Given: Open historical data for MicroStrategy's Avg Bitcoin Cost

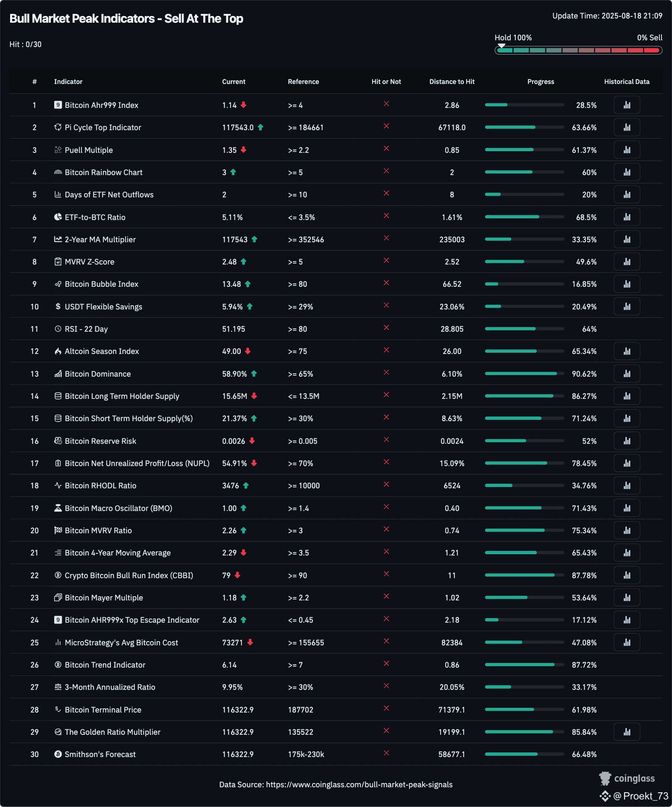Looking at the screenshot, I should (627, 642).
